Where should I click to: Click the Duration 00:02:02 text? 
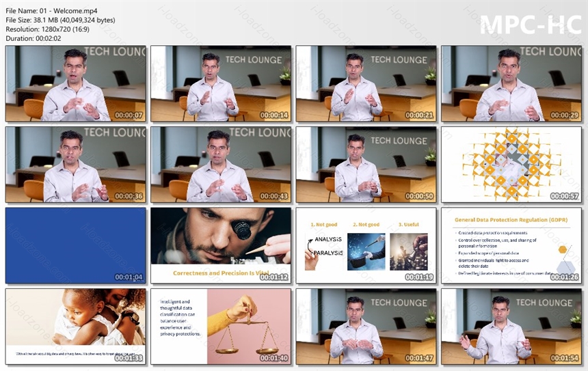coord(34,38)
